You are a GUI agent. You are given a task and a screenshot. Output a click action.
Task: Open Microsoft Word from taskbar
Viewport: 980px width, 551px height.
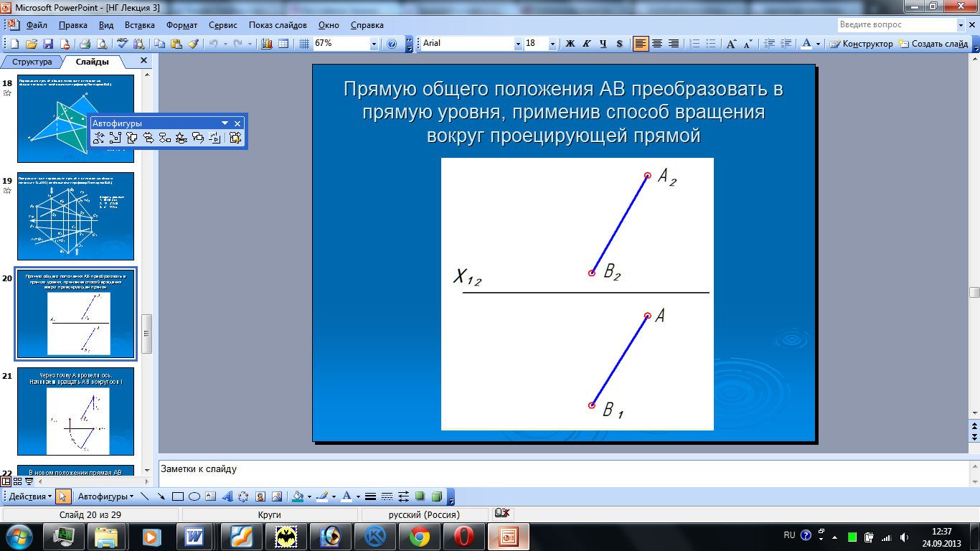click(194, 536)
